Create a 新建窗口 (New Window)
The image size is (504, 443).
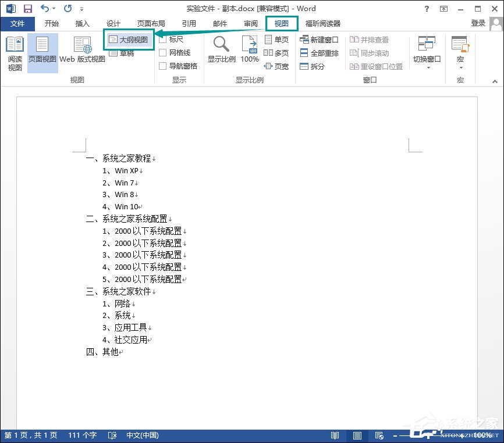click(320, 40)
